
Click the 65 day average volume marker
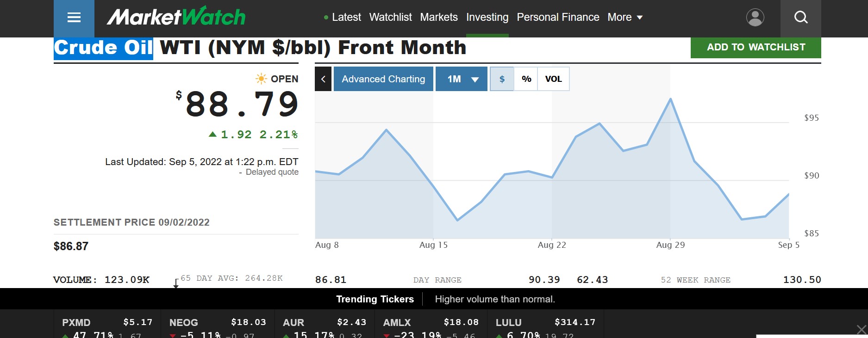point(176,283)
